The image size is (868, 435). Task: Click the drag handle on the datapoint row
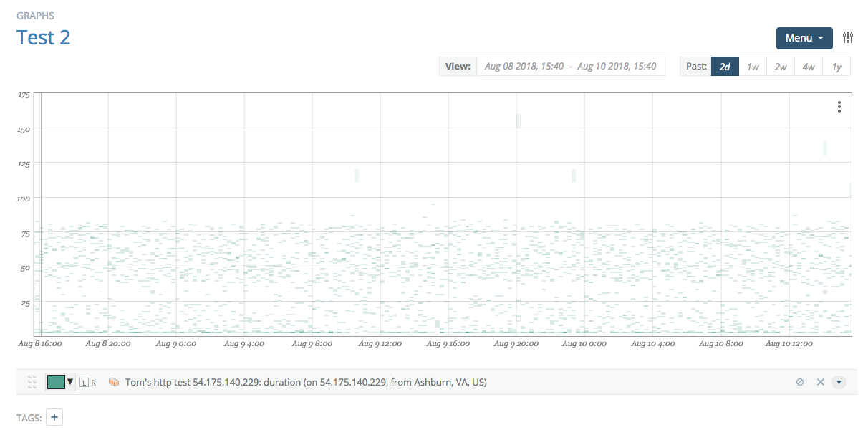tap(32, 382)
